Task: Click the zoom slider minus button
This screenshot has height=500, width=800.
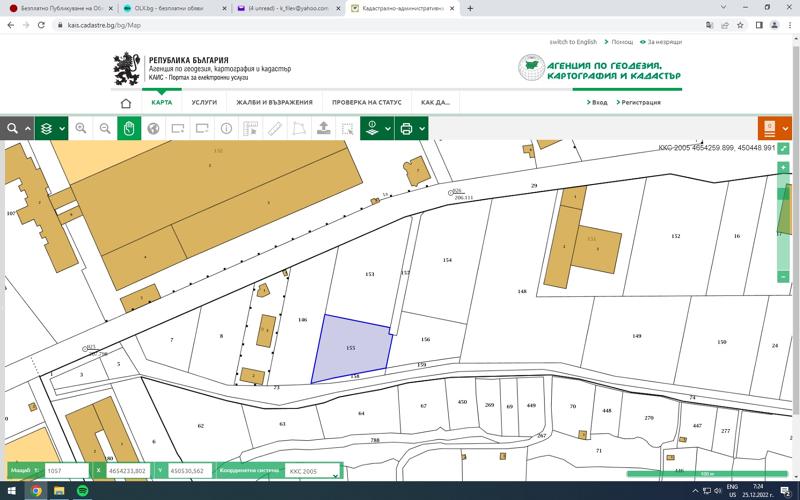Action: [x=783, y=277]
